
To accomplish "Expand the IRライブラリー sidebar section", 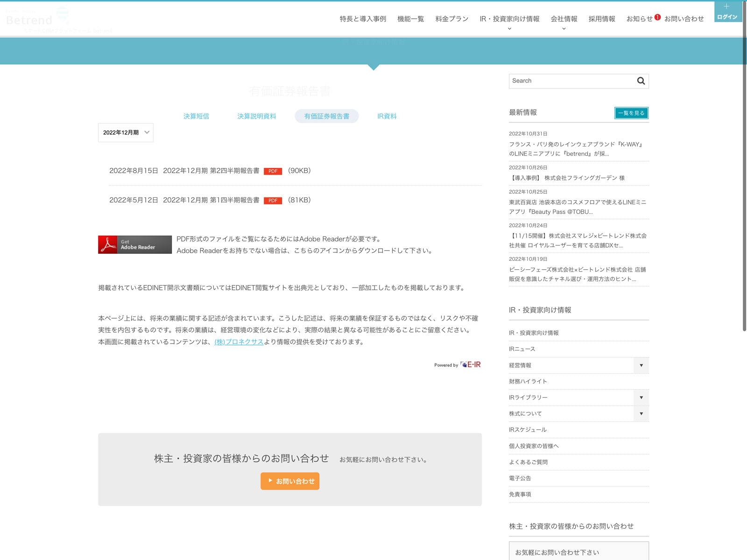I will [x=641, y=398].
